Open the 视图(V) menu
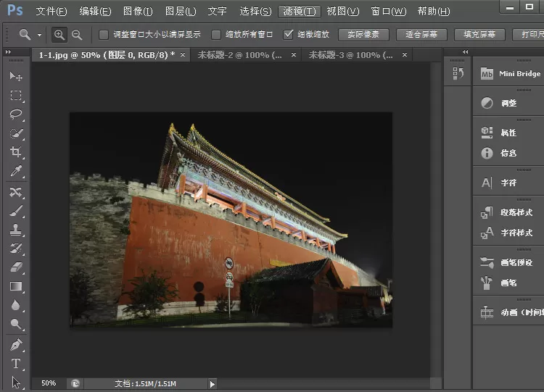This screenshot has height=392, width=544. [x=343, y=12]
